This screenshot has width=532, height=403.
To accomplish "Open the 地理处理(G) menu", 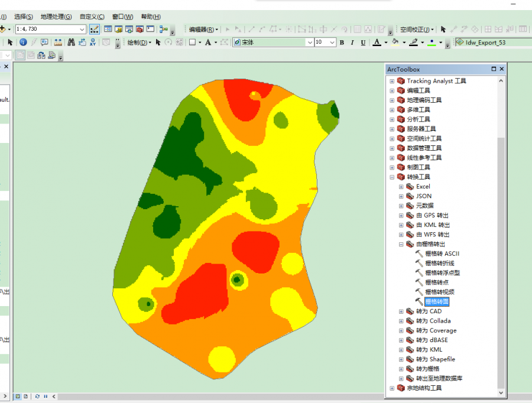I will (56, 17).
